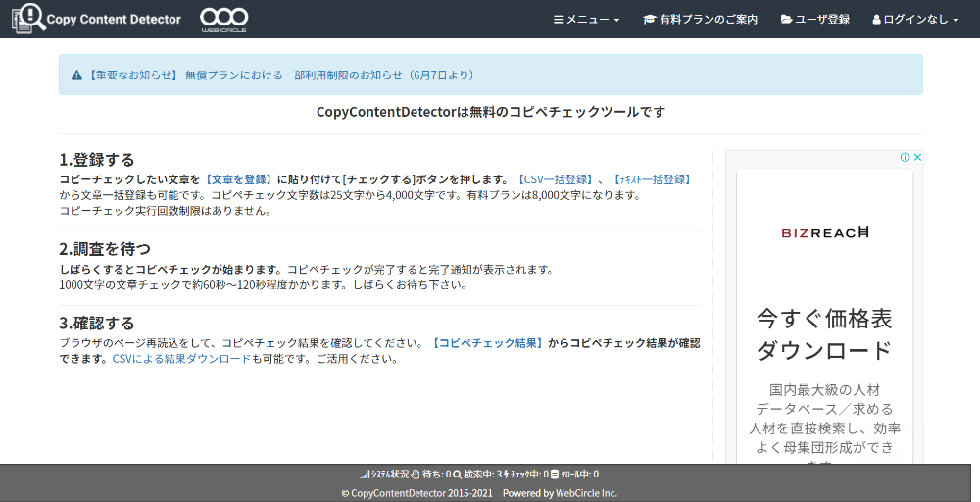Click the Copy Content Detector brand text
The image size is (980, 502).
(x=114, y=20)
